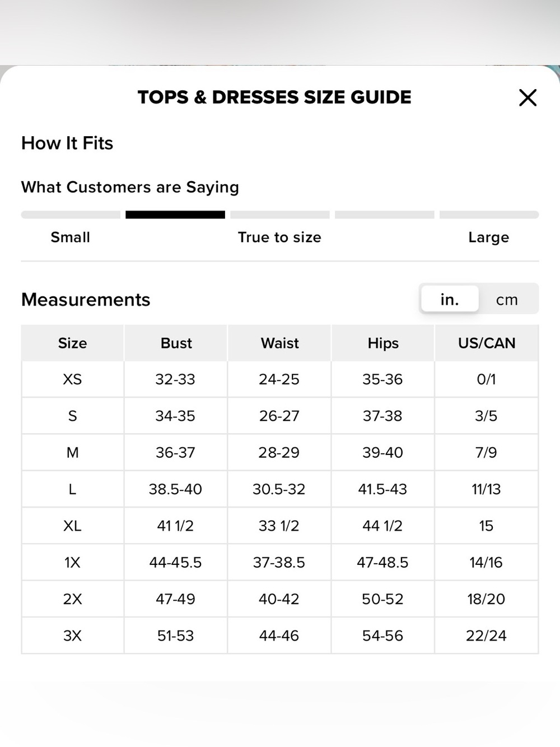Click the 2X US/CAN value 18/20
The width and height of the screenshot is (560, 747).
click(487, 599)
